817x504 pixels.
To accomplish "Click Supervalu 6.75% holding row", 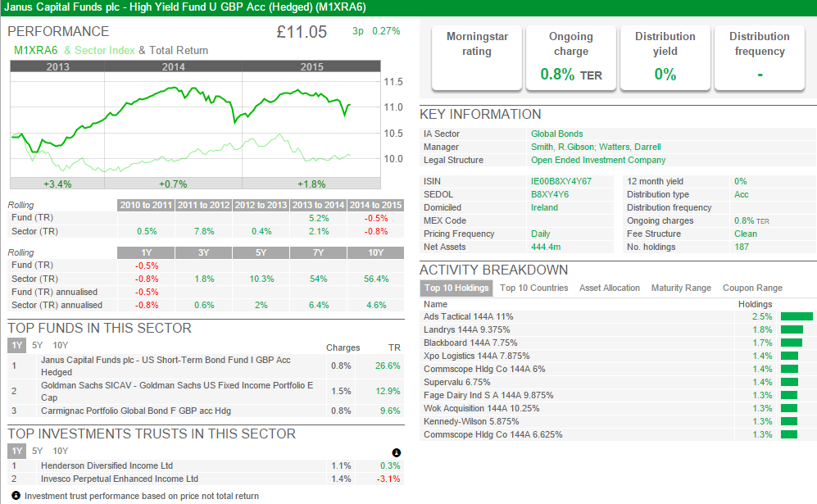I will click(x=618, y=382).
